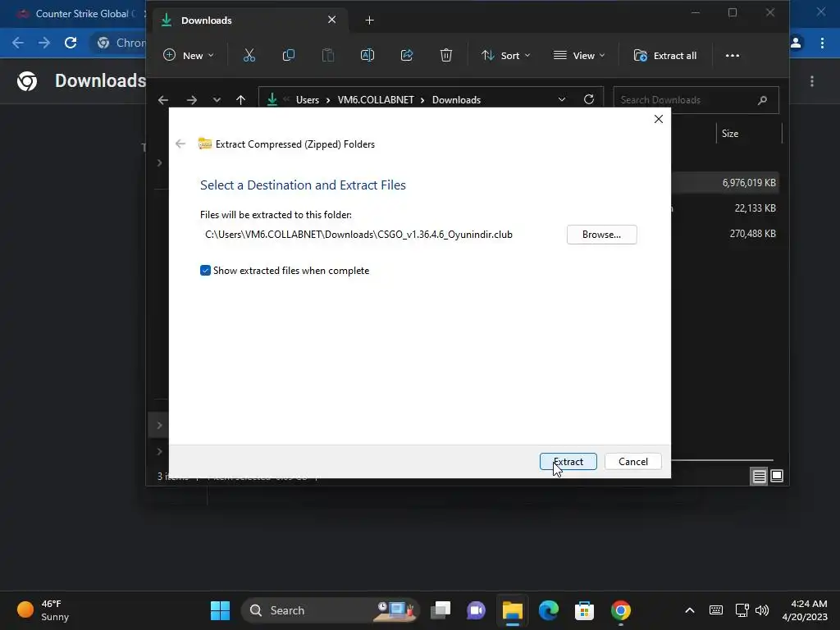
Task: Click the Extract button
Action: coord(568,461)
